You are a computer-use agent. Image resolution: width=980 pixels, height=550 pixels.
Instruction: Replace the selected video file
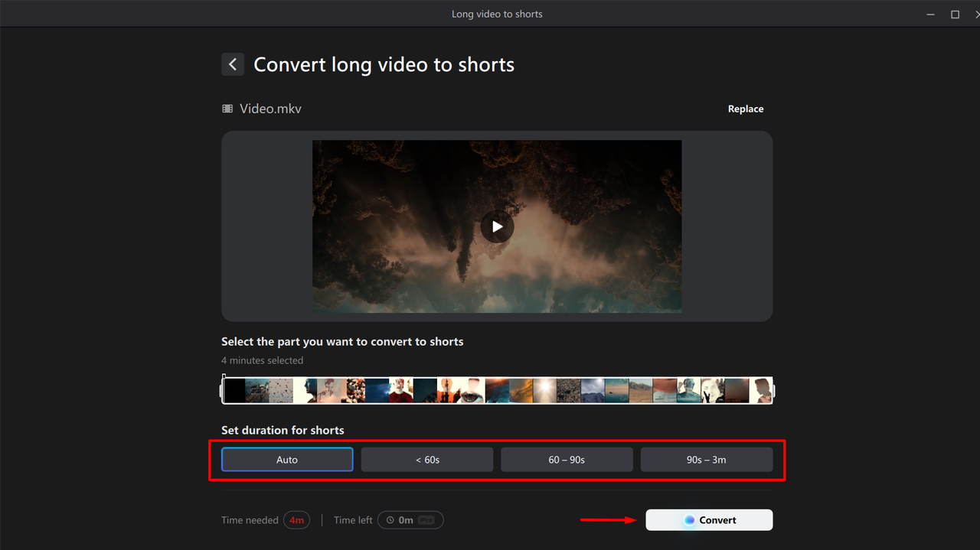(x=745, y=109)
